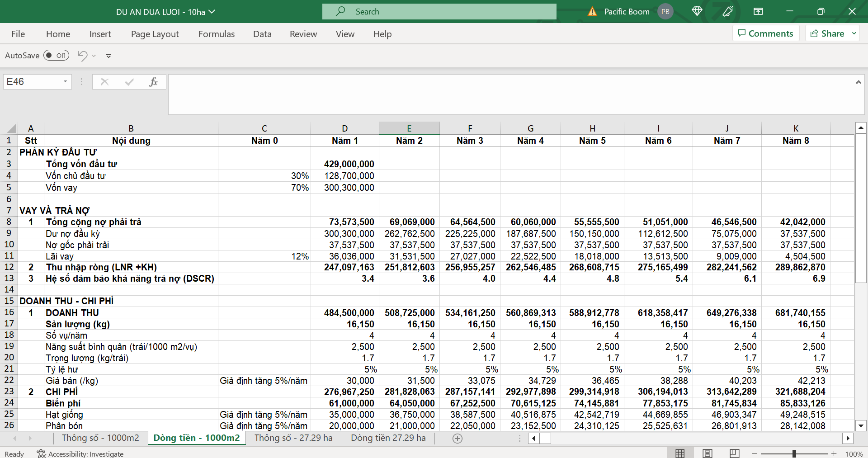Select Normal view icon in status bar
This screenshot has width=868, height=458.
(680, 453)
